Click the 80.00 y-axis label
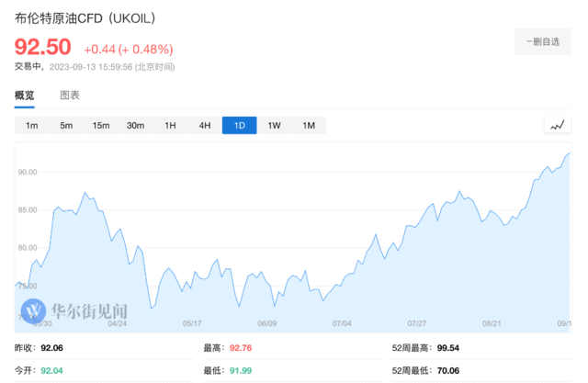Image resolution: width=588 pixels, height=383 pixels. tap(28, 248)
